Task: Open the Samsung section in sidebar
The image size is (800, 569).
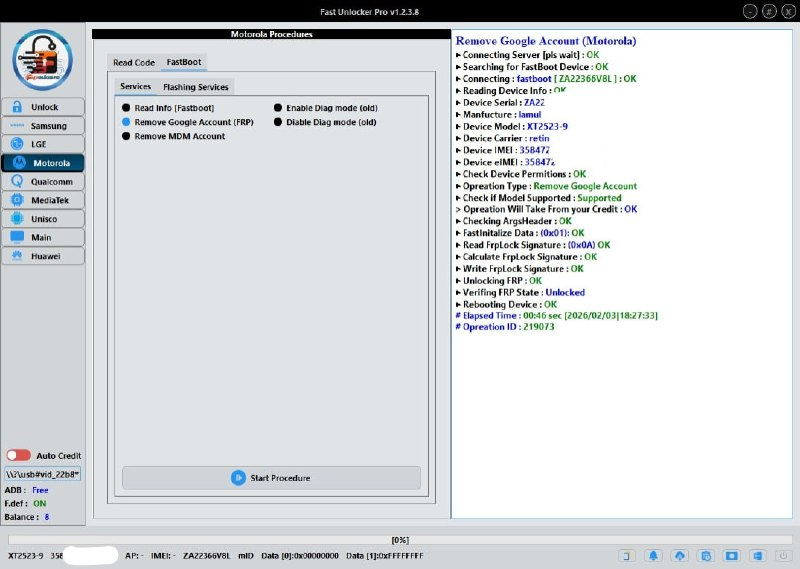Action: click(43, 126)
